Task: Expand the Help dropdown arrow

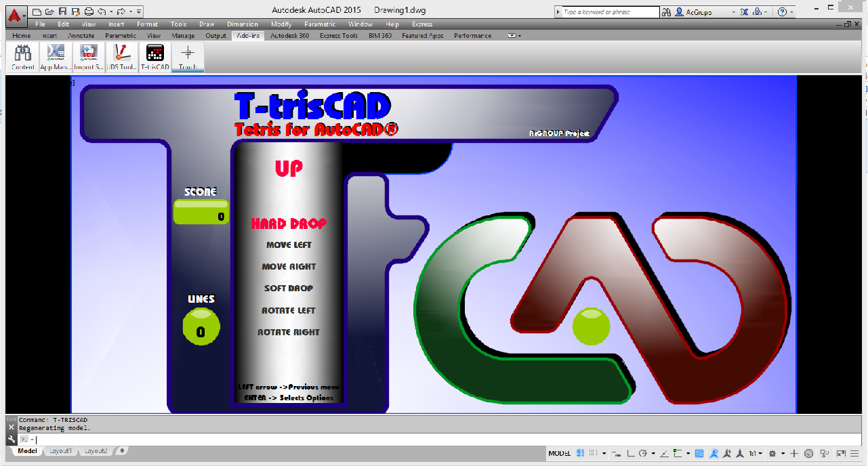Action: [791, 12]
